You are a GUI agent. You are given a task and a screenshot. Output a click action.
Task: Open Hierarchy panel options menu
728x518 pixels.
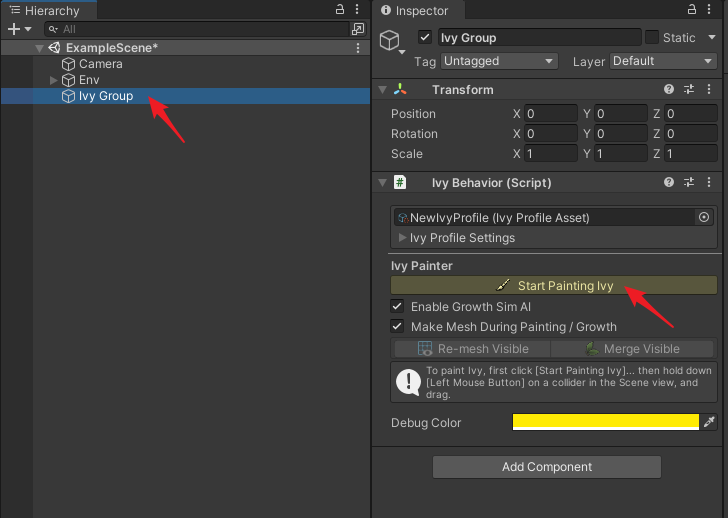tap(357, 9)
